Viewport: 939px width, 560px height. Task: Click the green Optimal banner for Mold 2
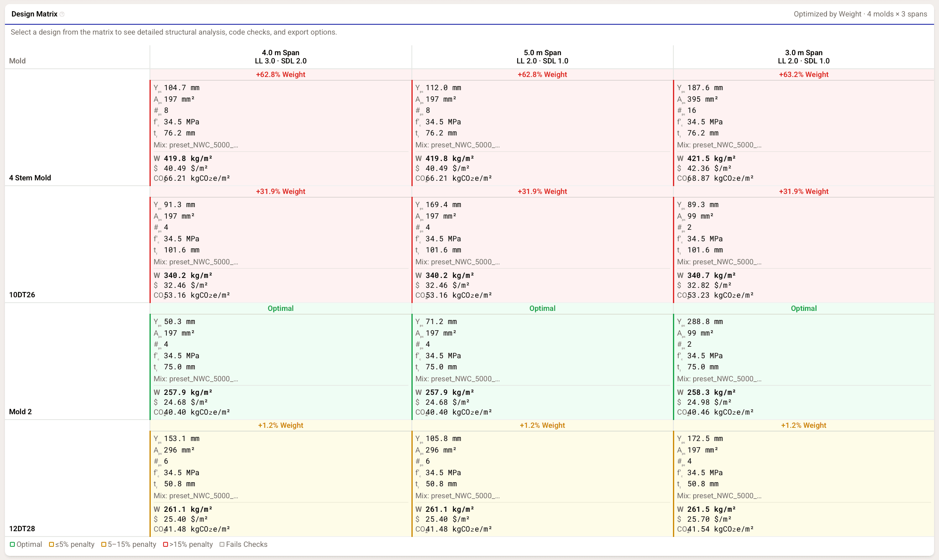point(280,308)
